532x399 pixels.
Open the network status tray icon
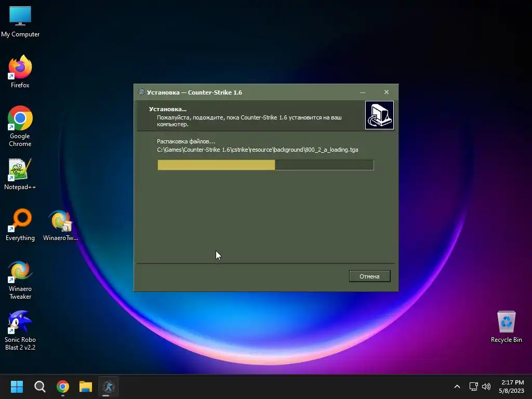[474, 387]
